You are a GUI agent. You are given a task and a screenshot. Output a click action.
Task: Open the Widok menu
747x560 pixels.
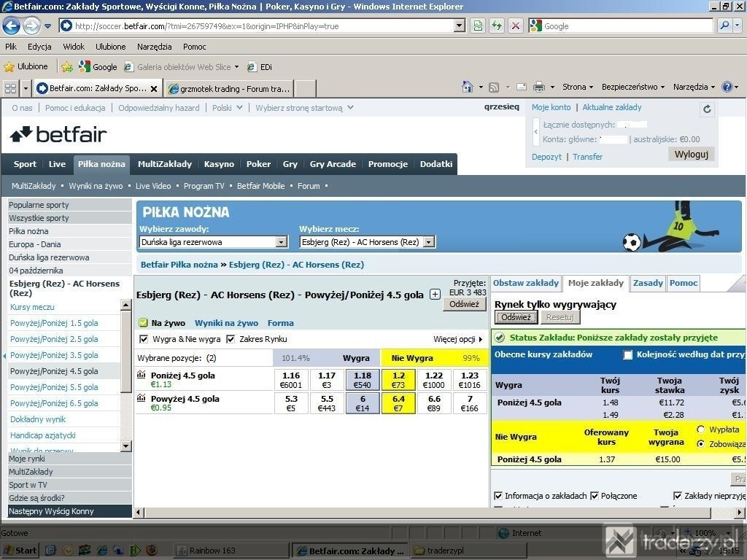click(x=74, y=47)
